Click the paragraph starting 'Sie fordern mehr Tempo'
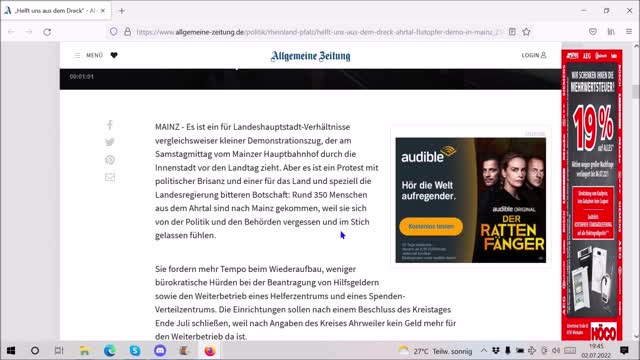 [x=305, y=303]
